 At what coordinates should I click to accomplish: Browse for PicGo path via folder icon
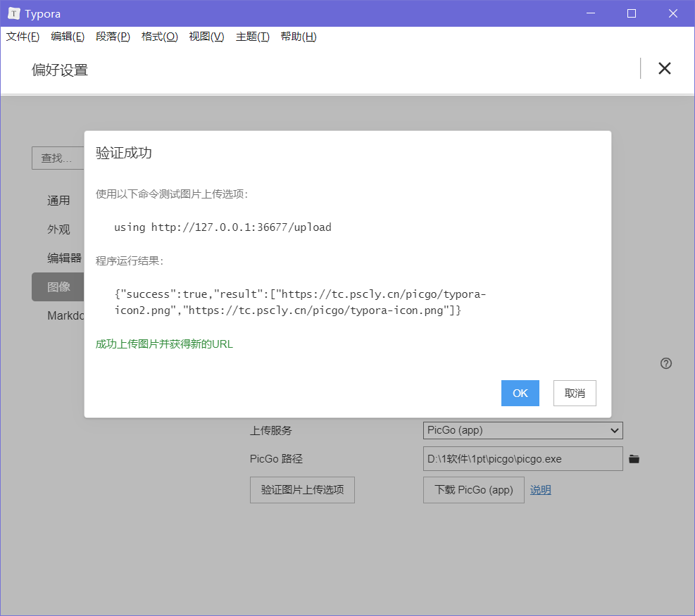tap(634, 459)
